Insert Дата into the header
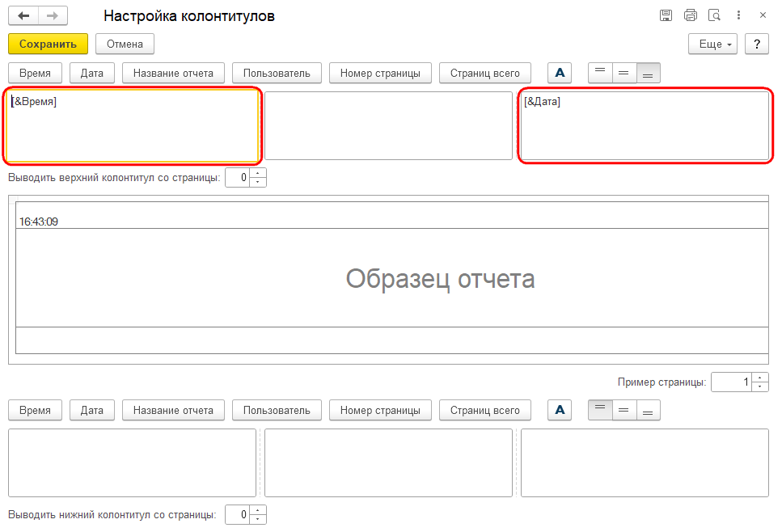Screen dimensions: 782x532 click(x=91, y=74)
